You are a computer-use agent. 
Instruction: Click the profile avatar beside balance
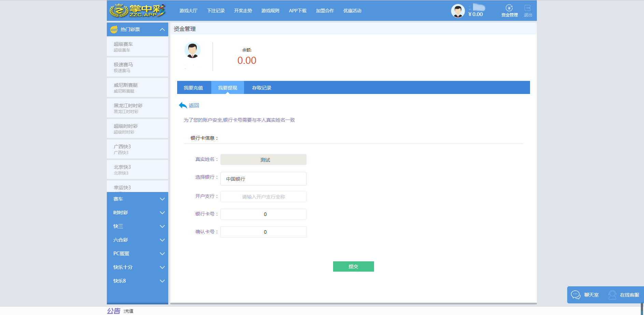click(x=192, y=50)
